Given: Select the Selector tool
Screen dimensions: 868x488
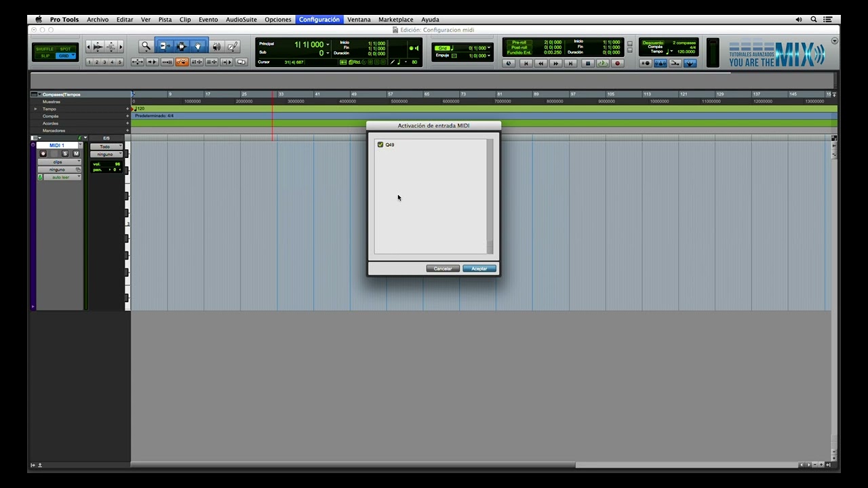Looking at the screenshot, I should pos(182,47).
